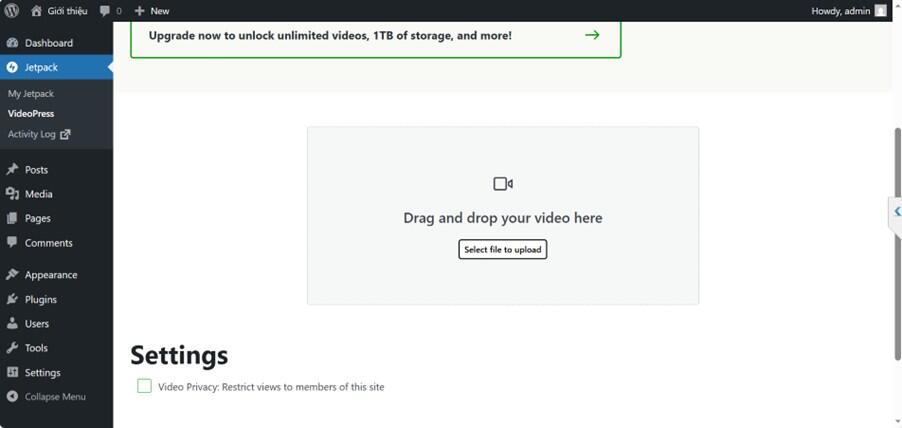The image size is (902, 428).
Task: Click the Tools wrench icon
Action: [12, 347]
